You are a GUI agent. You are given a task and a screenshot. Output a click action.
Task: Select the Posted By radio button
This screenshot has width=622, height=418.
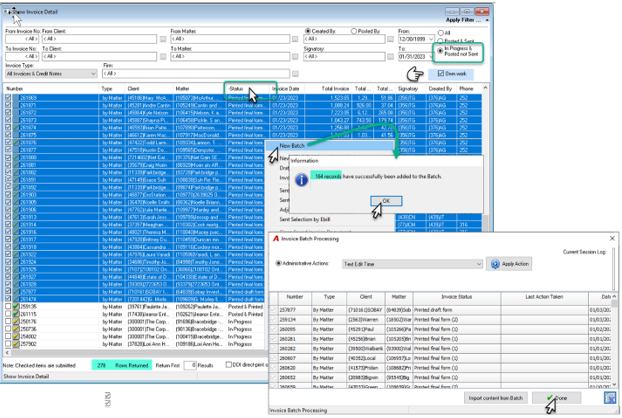point(353,31)
